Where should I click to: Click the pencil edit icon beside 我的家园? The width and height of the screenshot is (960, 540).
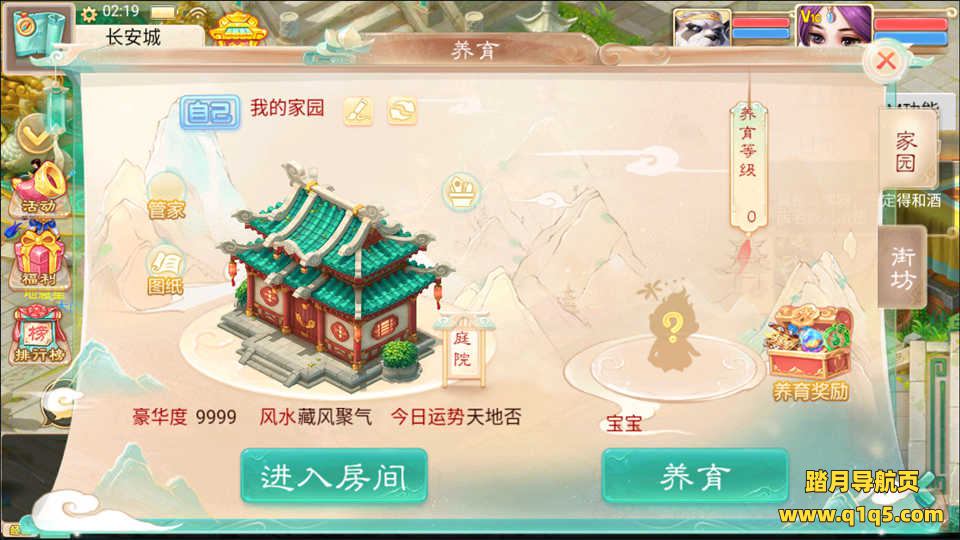point(358,111)
